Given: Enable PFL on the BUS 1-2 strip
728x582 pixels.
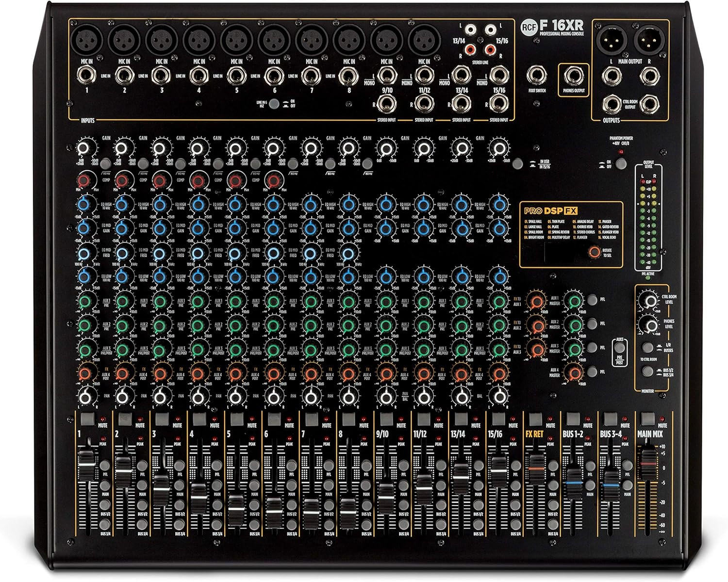Looking at the screenshot, I should (x=590, y=466).
